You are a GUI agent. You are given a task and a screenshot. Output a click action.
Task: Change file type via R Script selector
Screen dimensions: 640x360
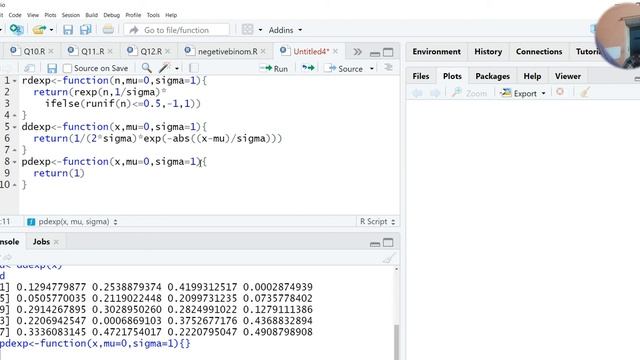click(x=377, y=222)
